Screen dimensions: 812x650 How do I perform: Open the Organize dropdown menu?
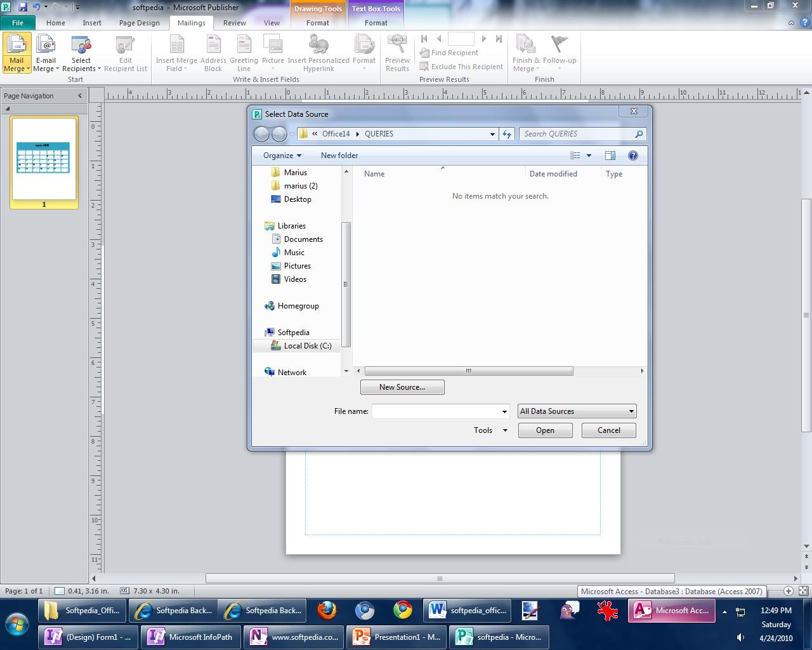point(282,156)
